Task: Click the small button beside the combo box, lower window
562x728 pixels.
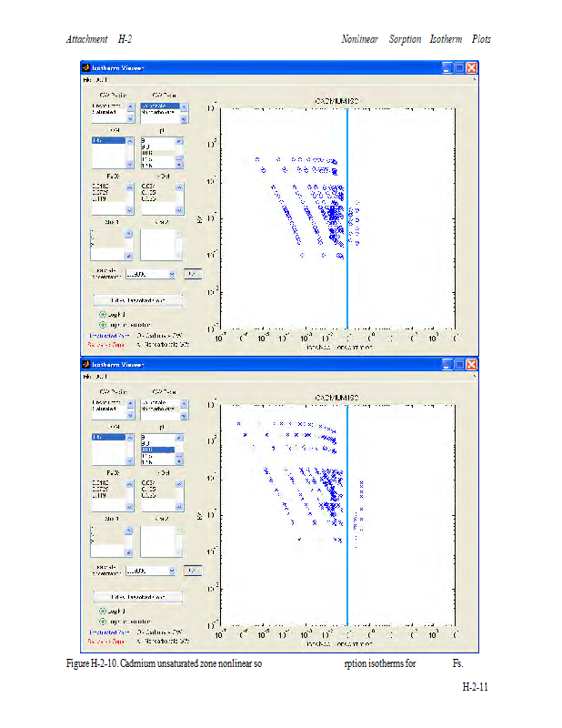Action: pos(192,571)
